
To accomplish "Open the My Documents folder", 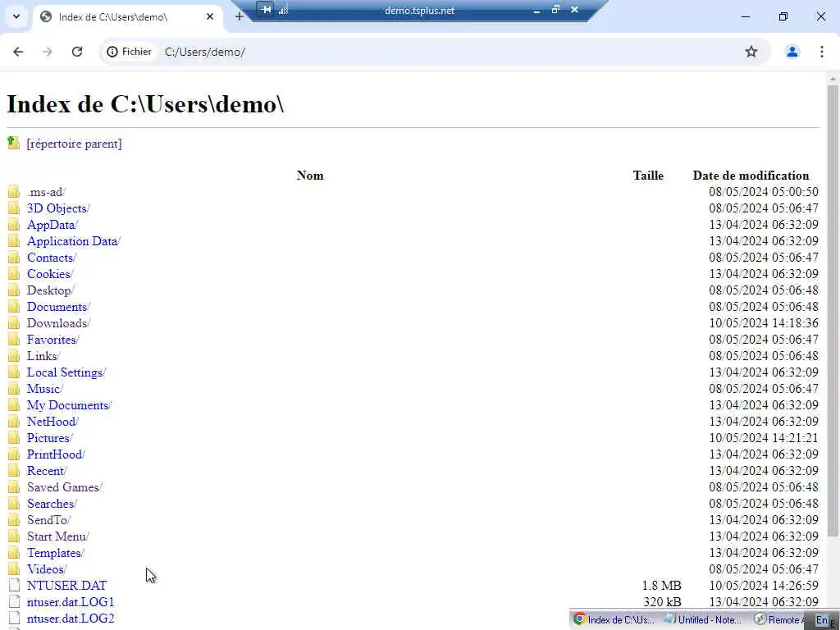I will [69, 405].
